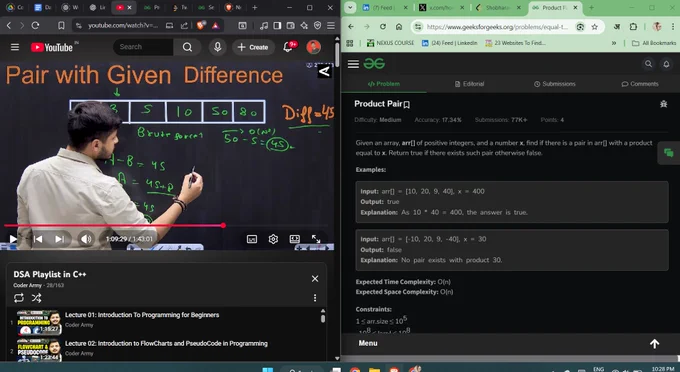Switch to the Submissions tab
680x372 pixels.
[x=555, y=84]
